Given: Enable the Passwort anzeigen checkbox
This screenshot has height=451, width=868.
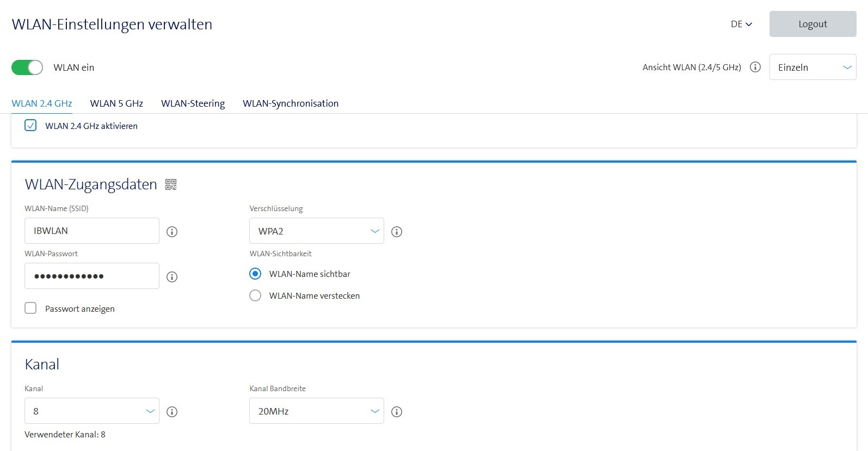Looking at the screenshot, I should pos(31,308).
